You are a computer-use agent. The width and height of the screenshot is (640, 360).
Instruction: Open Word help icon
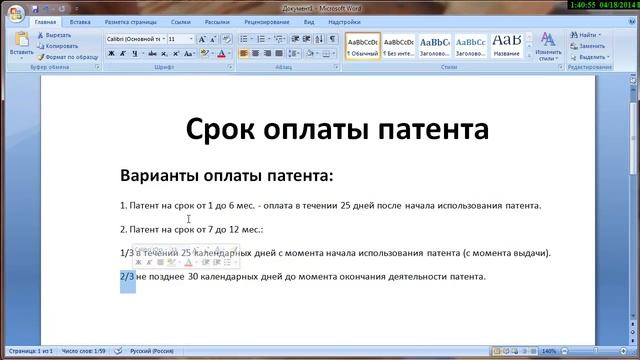point(632,22)
